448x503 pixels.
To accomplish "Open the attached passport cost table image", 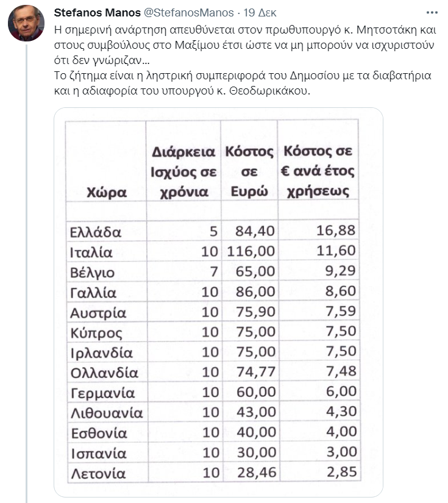I will coord(218,302).
